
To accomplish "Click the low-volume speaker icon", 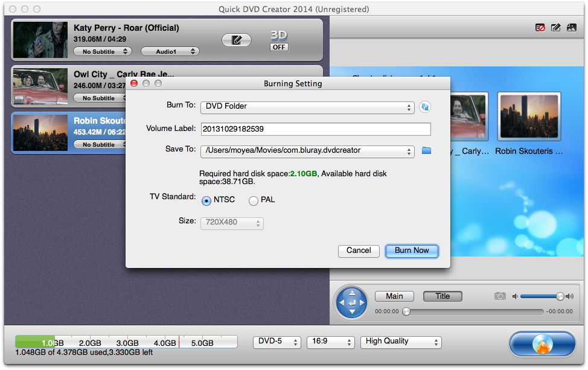I will [515, 296].
